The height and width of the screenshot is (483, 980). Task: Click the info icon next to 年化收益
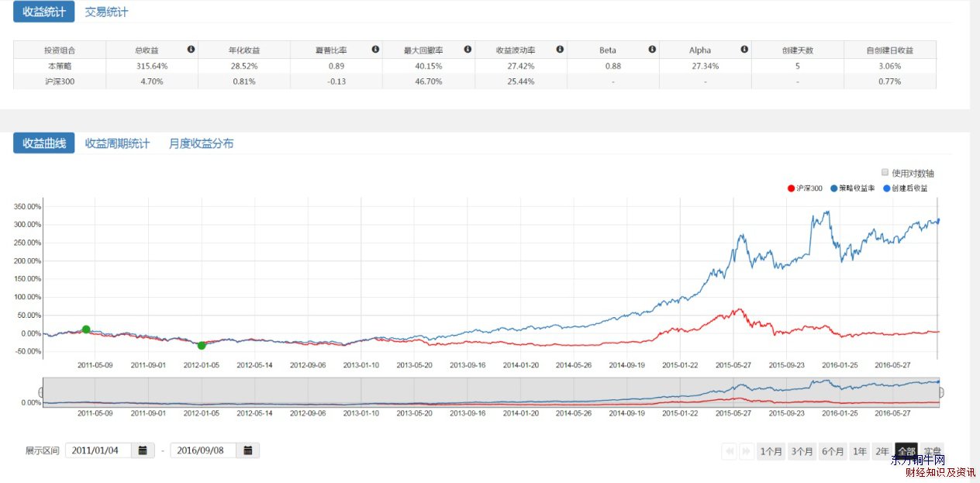283,49
